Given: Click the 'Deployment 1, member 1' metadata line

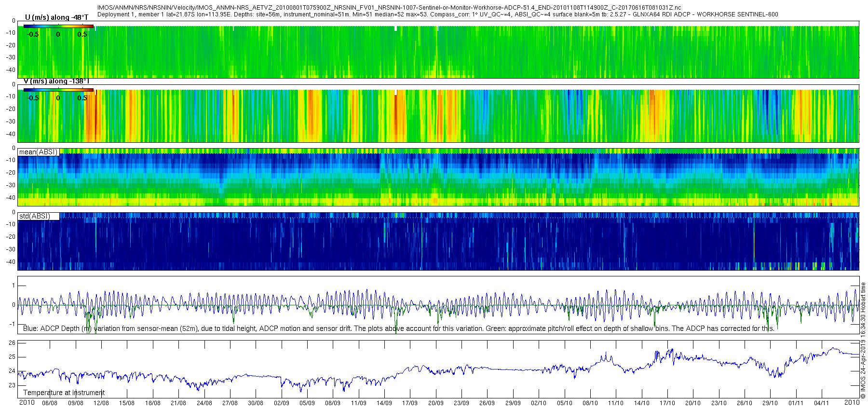Looking at the screenshot, I should [437, 14].
